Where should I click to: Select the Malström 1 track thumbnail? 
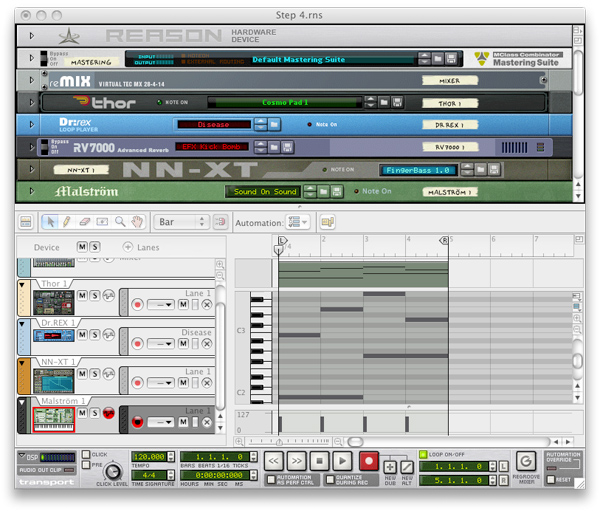(53, 420)
